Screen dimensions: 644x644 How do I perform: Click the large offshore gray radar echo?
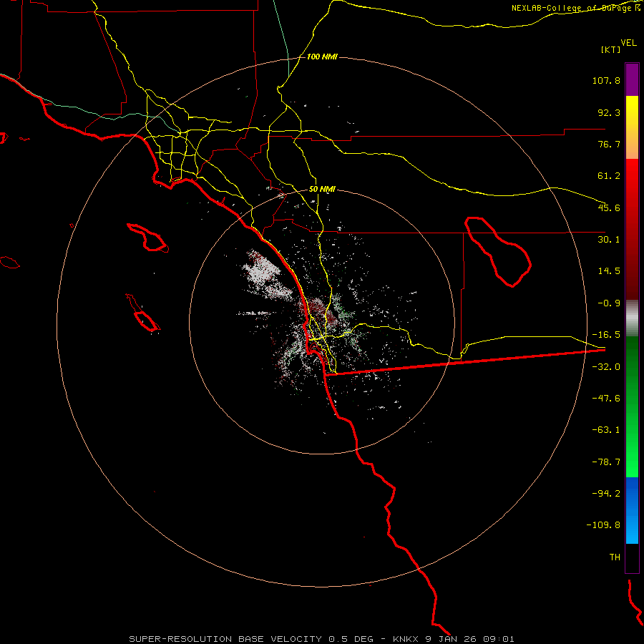(x=265, y=274)
